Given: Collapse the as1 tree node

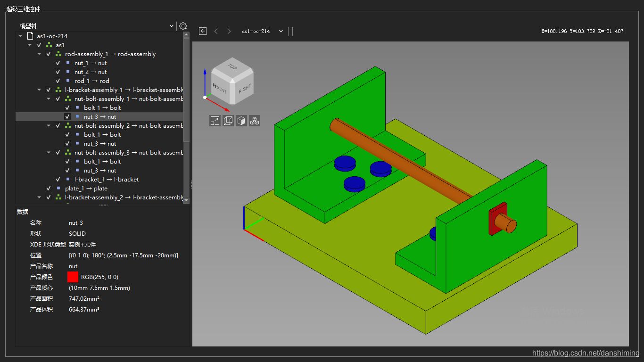Looking at the screenshot, I should coord(30,45).
